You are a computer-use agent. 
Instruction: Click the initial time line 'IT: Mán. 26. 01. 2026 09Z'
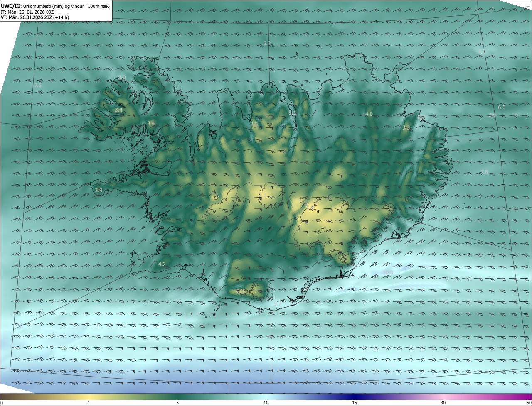27,12
